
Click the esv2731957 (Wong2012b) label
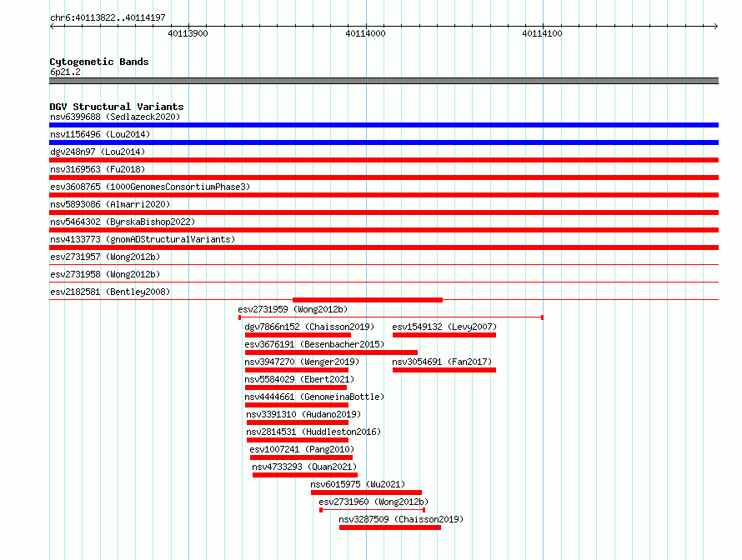tap(105, 257)
